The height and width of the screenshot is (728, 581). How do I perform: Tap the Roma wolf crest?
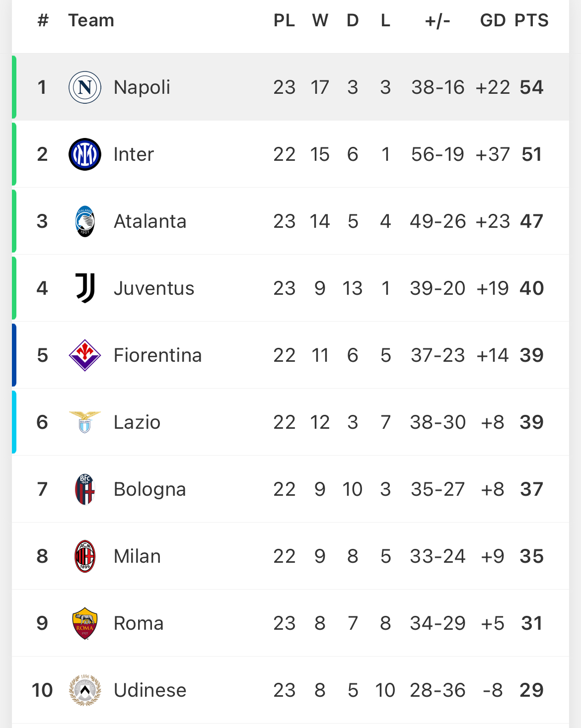85,623
